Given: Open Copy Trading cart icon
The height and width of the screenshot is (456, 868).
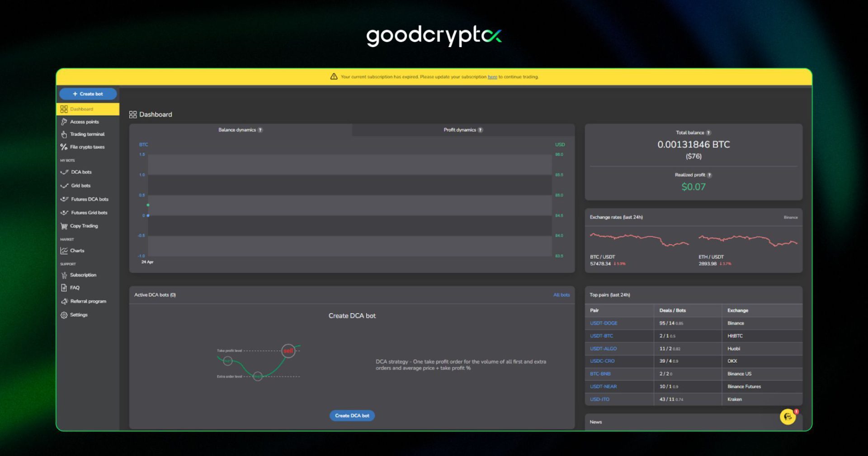Looking at the screenshot, I should 64,226.
